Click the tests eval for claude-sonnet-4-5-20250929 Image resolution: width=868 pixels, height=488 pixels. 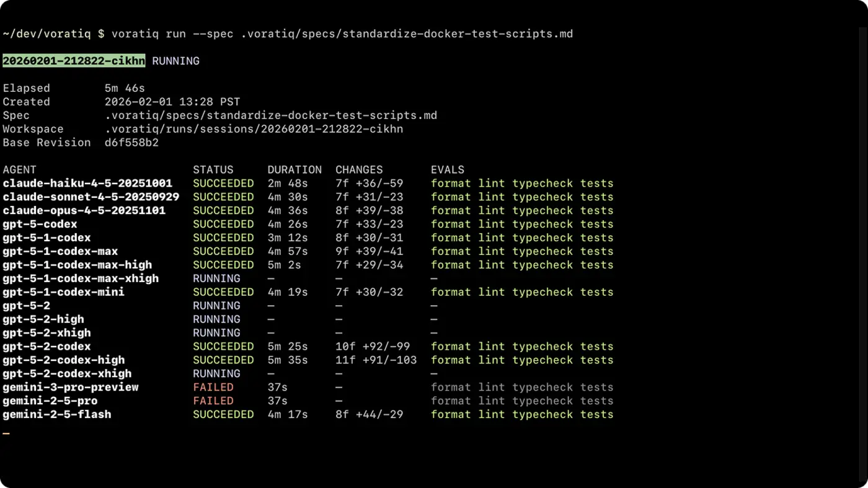coord(596,197)
